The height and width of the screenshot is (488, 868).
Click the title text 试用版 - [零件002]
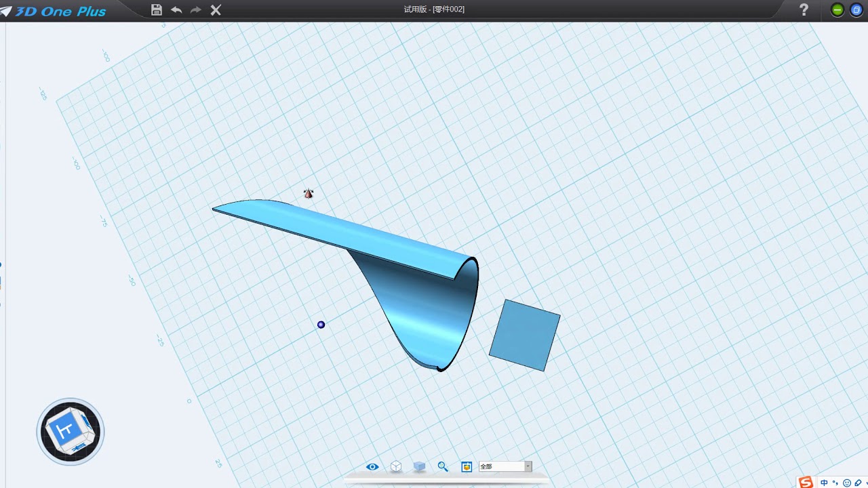434,9
